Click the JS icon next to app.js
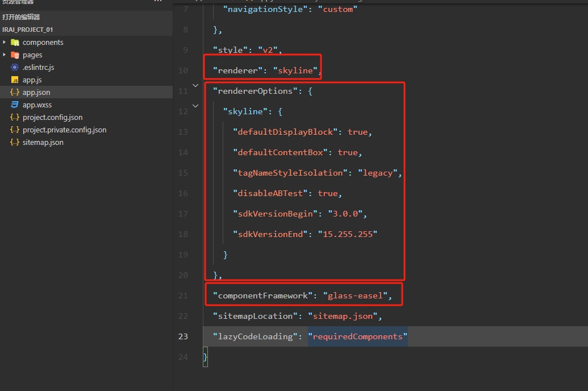Viewport: 588px width, 391px height. 15,80
